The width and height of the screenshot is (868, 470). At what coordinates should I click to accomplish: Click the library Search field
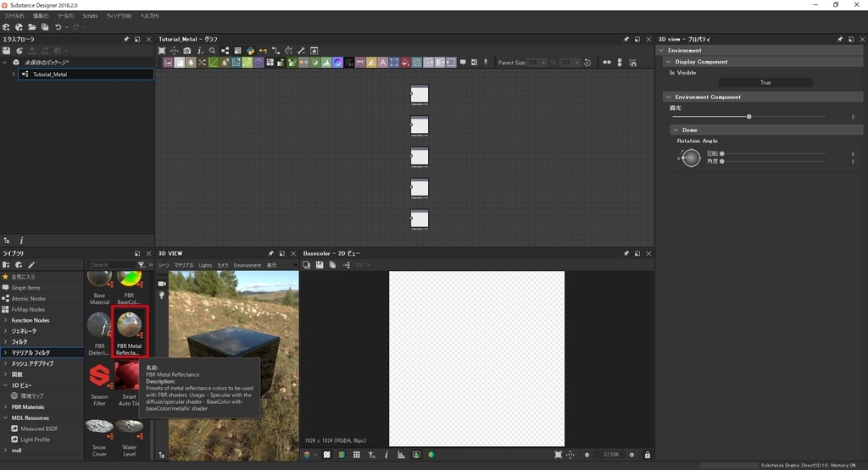[x=113, y=265]
